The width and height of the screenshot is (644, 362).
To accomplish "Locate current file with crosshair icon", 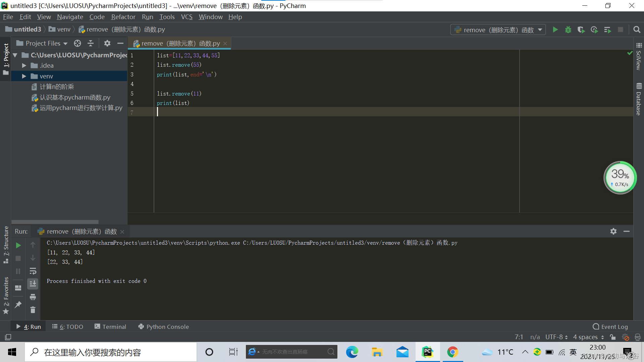I will (77, 43).
